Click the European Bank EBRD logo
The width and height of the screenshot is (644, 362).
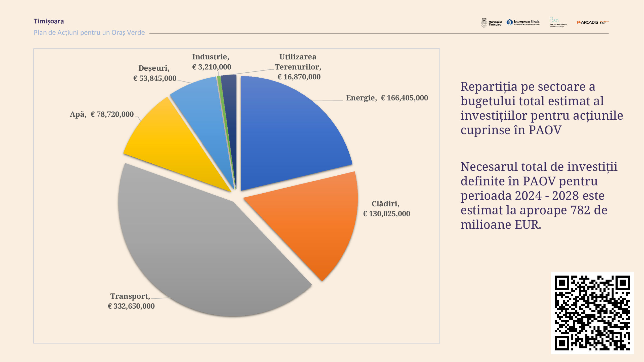(523, 22)
